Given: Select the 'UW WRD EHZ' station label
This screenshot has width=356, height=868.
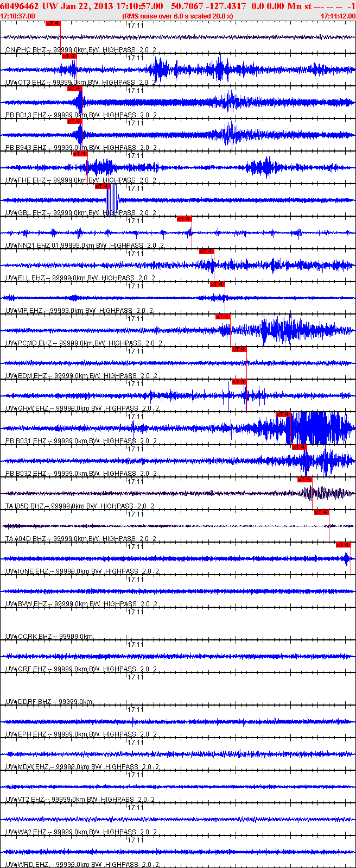Looking at the screenshot, I should [x=27, y=865].
